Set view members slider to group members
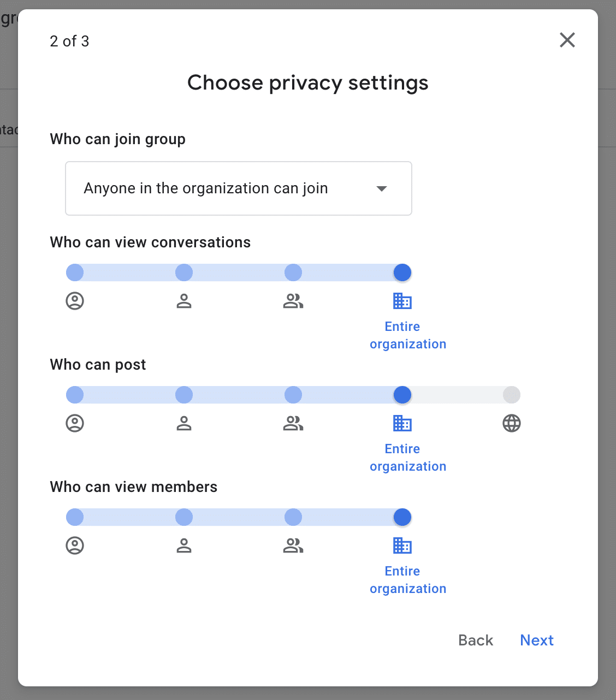Viewport: 616px width, 700px height. (x=293, y=517)
